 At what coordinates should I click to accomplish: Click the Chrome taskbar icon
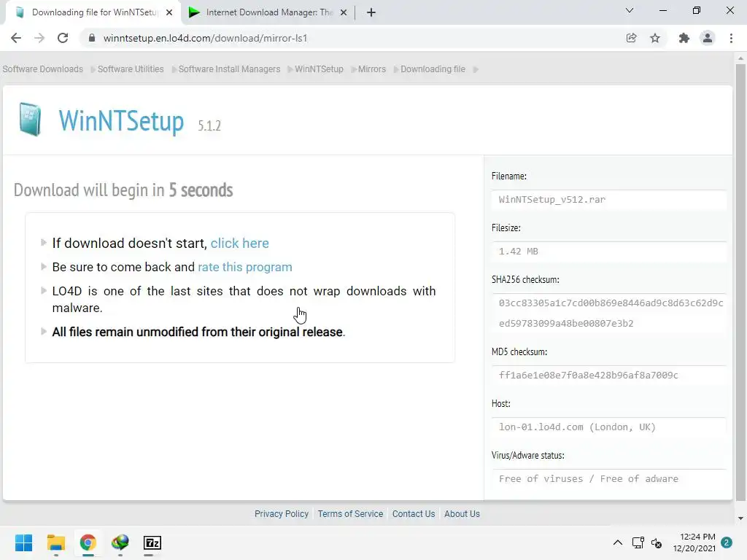coord(88,542)
